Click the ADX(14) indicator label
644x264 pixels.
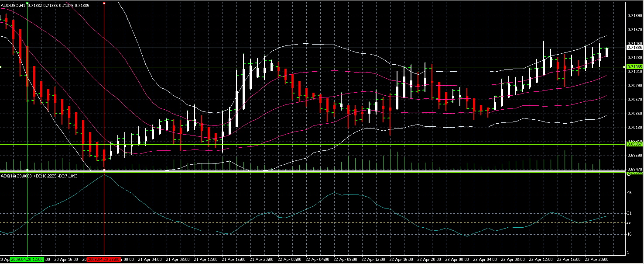point(8,176)
